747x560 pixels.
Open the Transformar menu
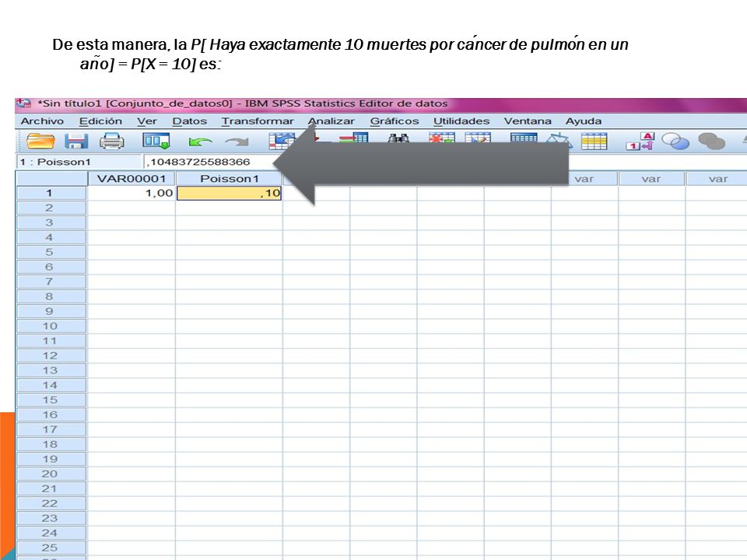tap(258, 121)
